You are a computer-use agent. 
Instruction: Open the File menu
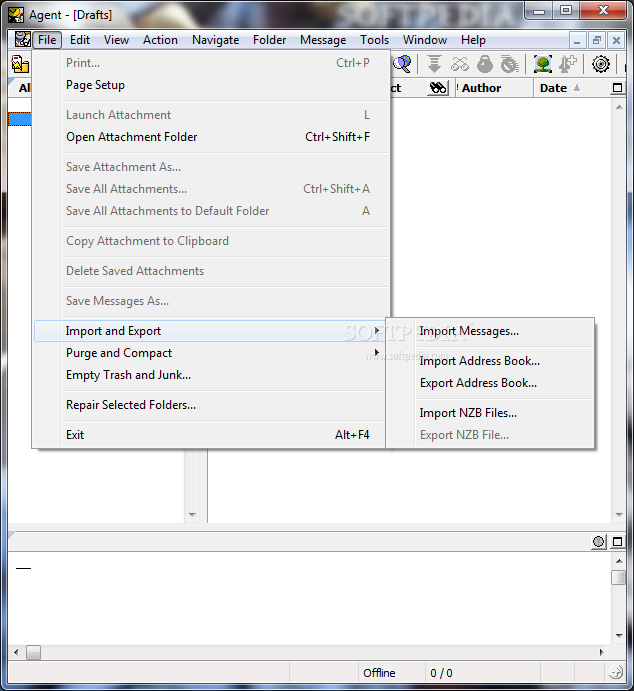(x=47, y=40)
